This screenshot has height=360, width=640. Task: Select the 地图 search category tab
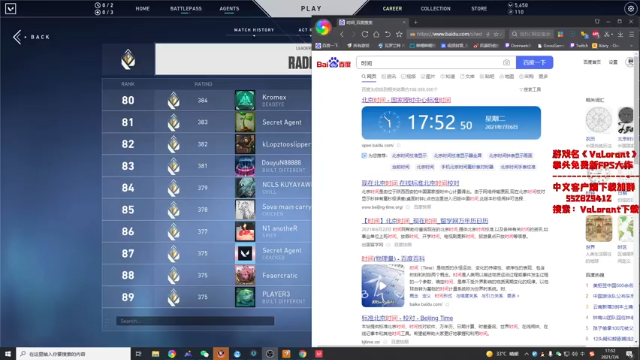click(507, 77)
